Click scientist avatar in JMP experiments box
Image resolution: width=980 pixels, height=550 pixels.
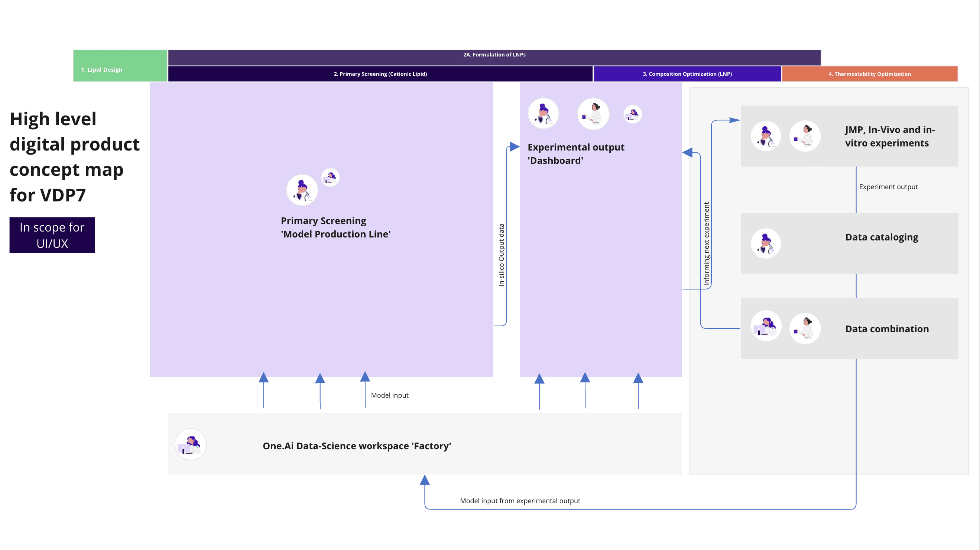tap(766, 136)
